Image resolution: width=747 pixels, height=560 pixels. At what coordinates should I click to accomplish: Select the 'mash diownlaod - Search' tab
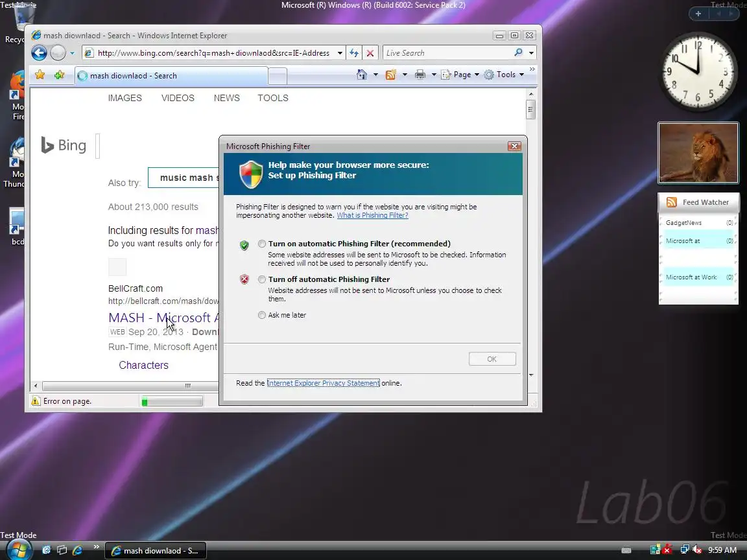(x=171, y=76)
